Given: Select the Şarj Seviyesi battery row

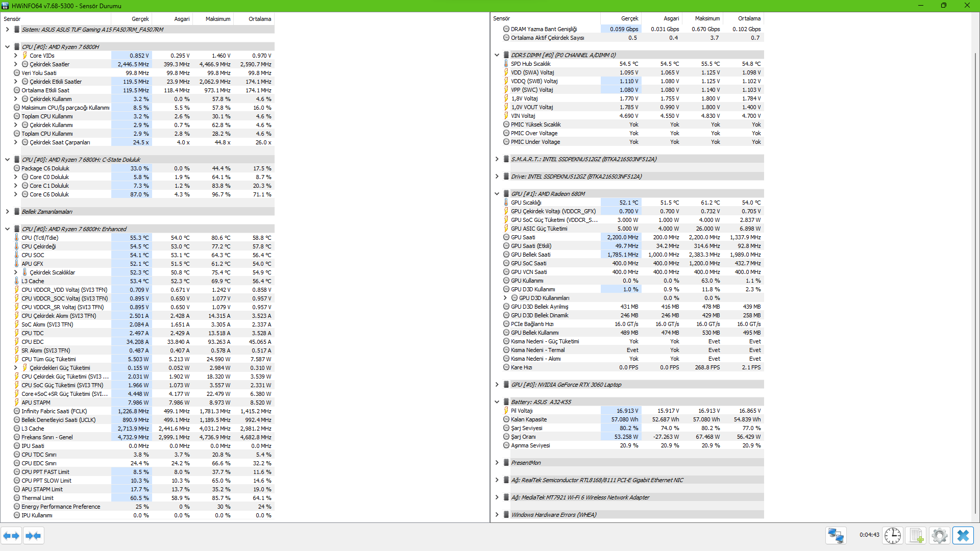Looking at the screenshot, I should (526, 428).
